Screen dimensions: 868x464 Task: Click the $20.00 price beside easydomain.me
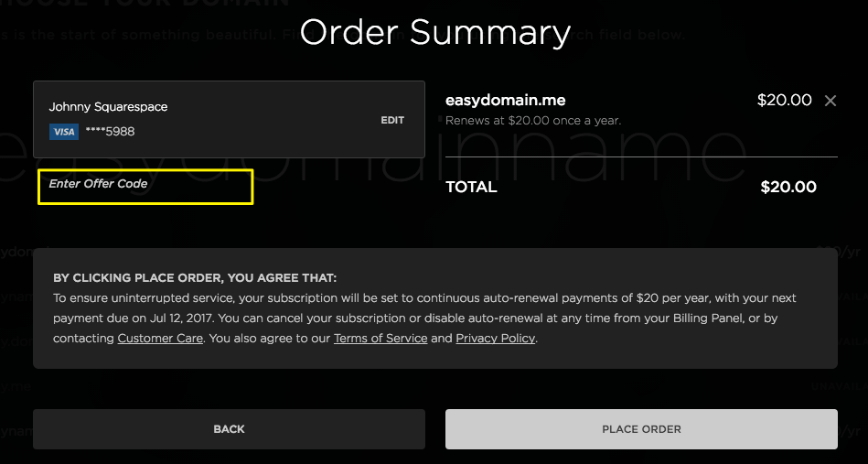pos(784,101)
